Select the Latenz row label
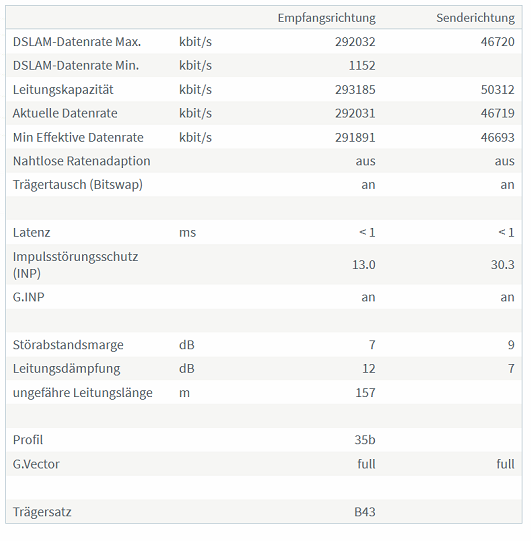531x541 pixels. [x=31, y=233]
